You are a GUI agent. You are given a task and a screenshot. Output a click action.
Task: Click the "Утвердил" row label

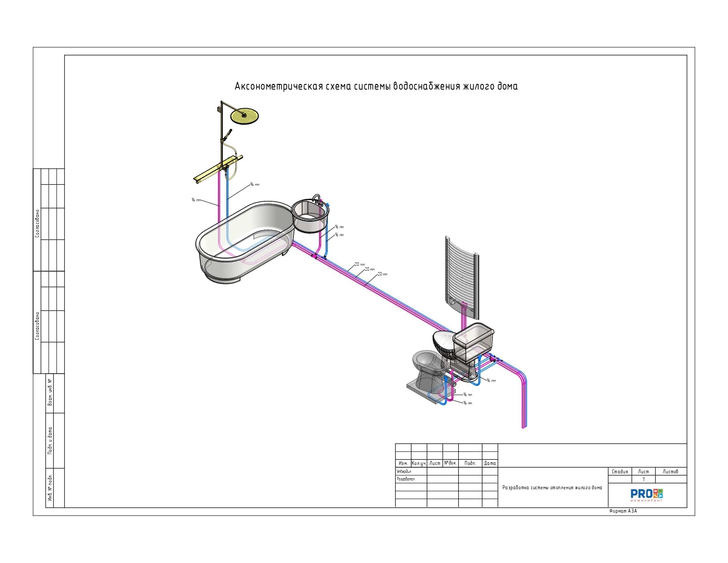pyautogui.click(x=404, y=472)
